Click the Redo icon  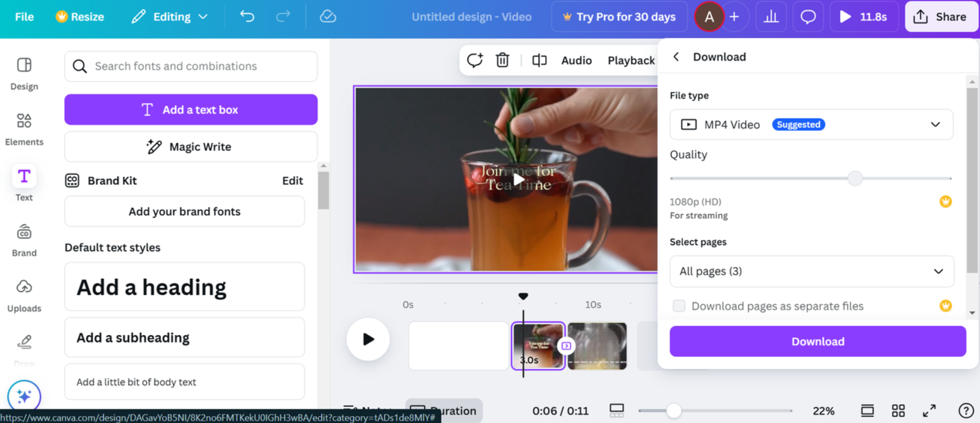point(283,16)
